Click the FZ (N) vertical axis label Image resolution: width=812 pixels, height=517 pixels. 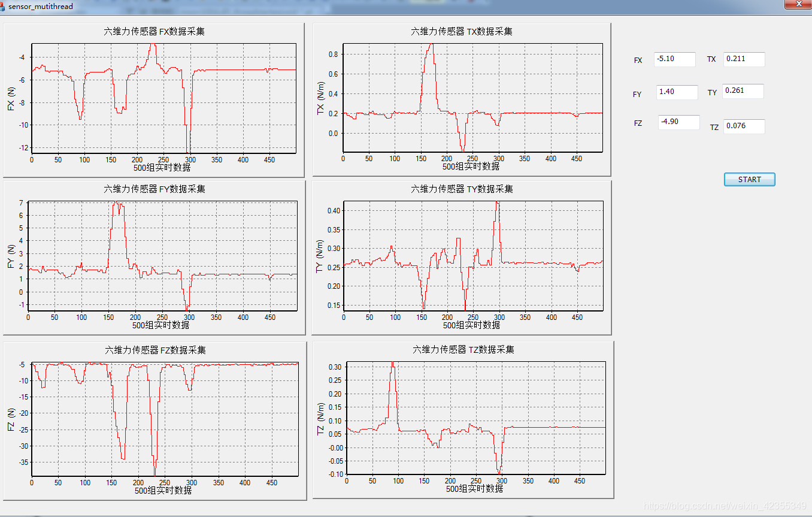coord(11,419)
